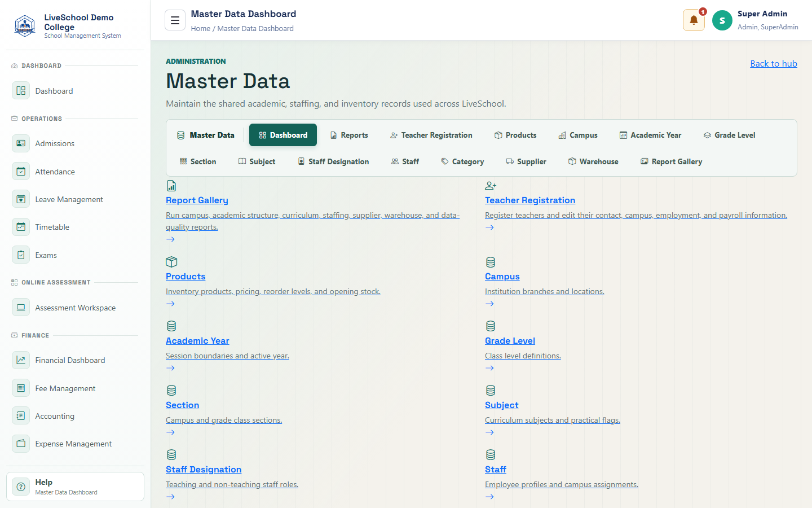Click arrow under Report Gallery description
The width and height of the screenshot is (812, 508).
click(x=170, y=239)
